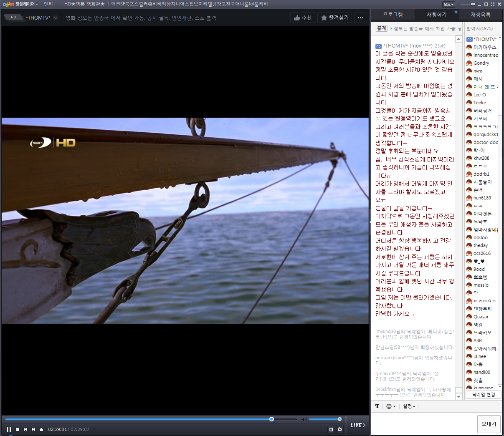Image resolution: width=504 pixels, height=436 pixels.
Task: Open player settings gear icon
Action: (340, 429)
